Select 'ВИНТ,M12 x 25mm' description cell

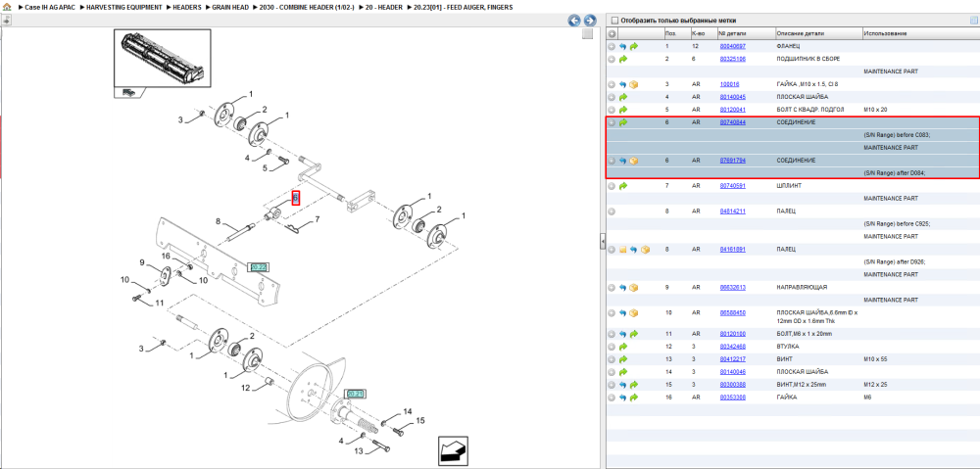coord(802,384)
